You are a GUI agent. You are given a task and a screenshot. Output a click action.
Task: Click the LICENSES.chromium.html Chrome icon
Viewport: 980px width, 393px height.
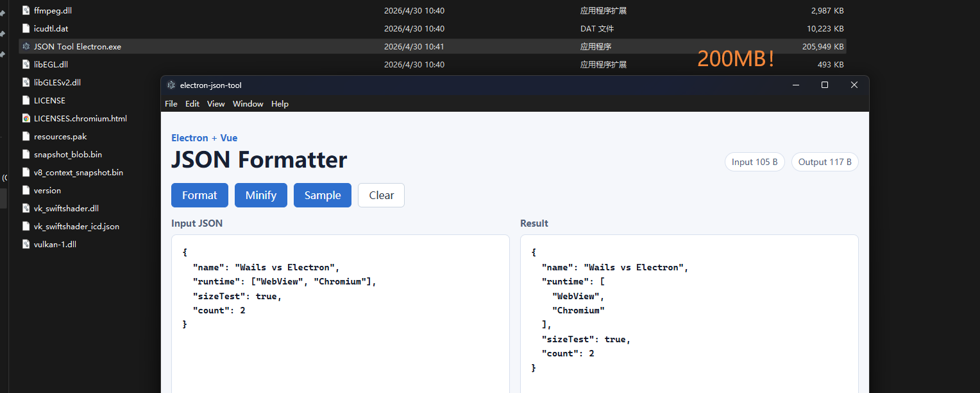(26, 118)
